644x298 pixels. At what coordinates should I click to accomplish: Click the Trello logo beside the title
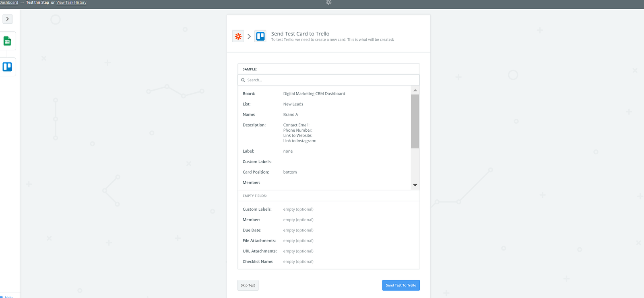tap(260, 36)
